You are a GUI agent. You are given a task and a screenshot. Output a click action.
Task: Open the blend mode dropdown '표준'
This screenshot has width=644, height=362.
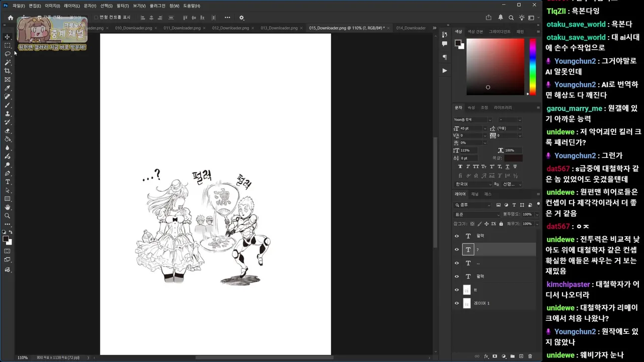[476, 214]
